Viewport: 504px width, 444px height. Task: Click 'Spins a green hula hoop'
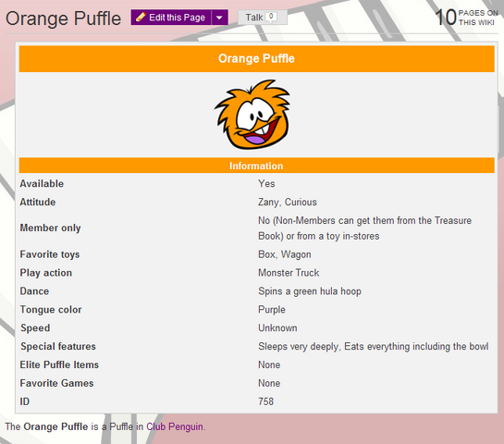[310, 291]
